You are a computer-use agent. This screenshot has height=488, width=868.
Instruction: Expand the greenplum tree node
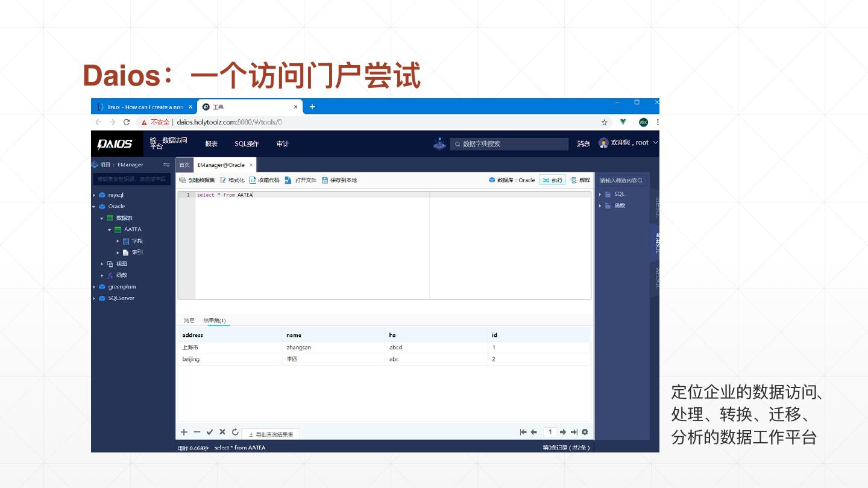pyautogui.click(x=95, y=287)
